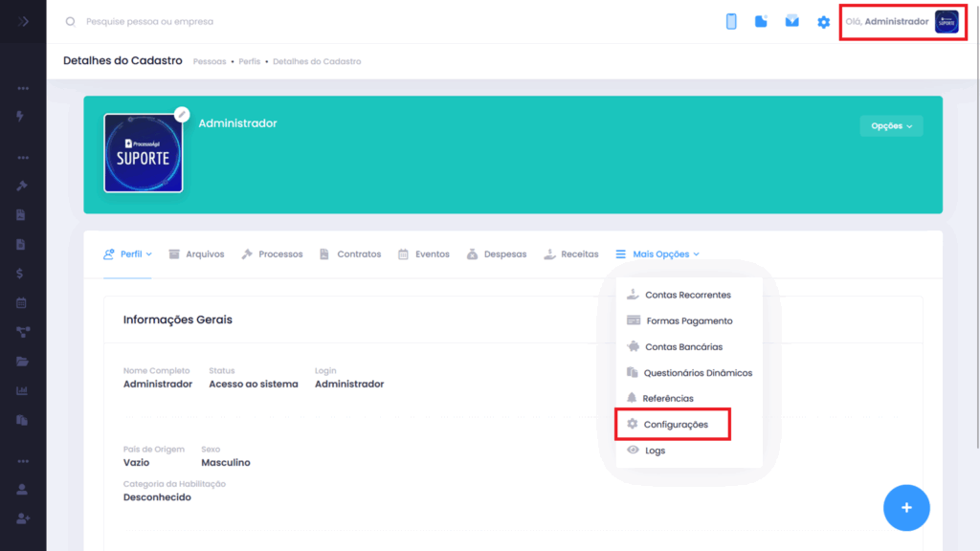Viewport: 980px width, 551px height.
Task: Expand the sidebar with double-arrow toggle
Action: point(22,21)
